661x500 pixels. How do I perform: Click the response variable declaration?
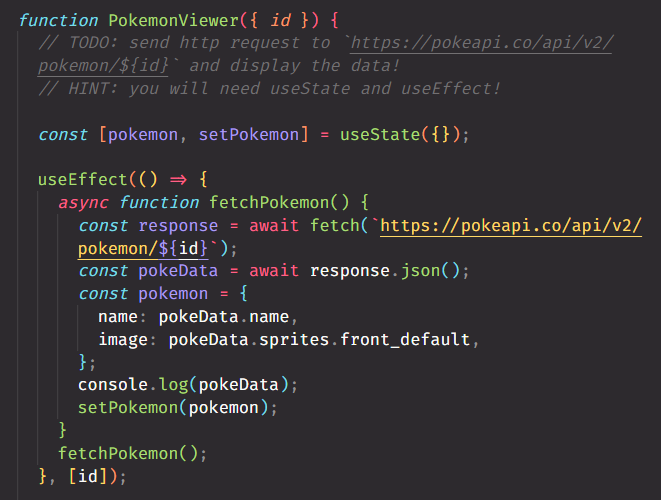(178, 226)
